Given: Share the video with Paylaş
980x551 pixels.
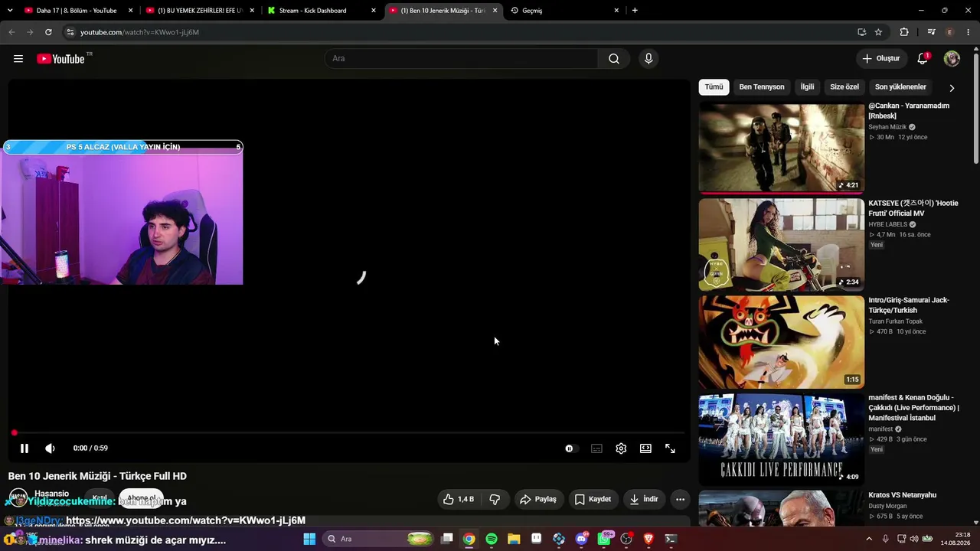Looking at the screenshot, I should coord(538,499).
